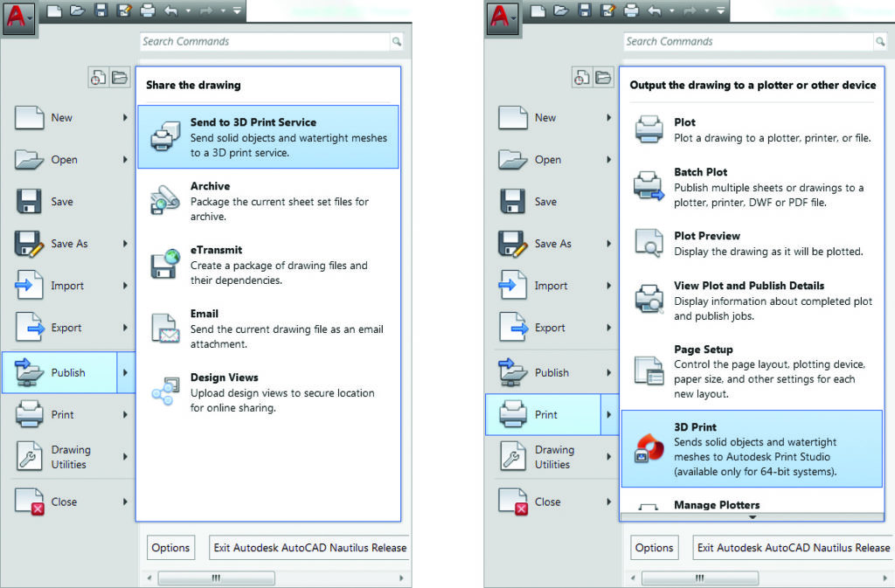The width and height of the screenshot is (895, 588).
Task: Show open documents in right application menu
Action: 603,77
